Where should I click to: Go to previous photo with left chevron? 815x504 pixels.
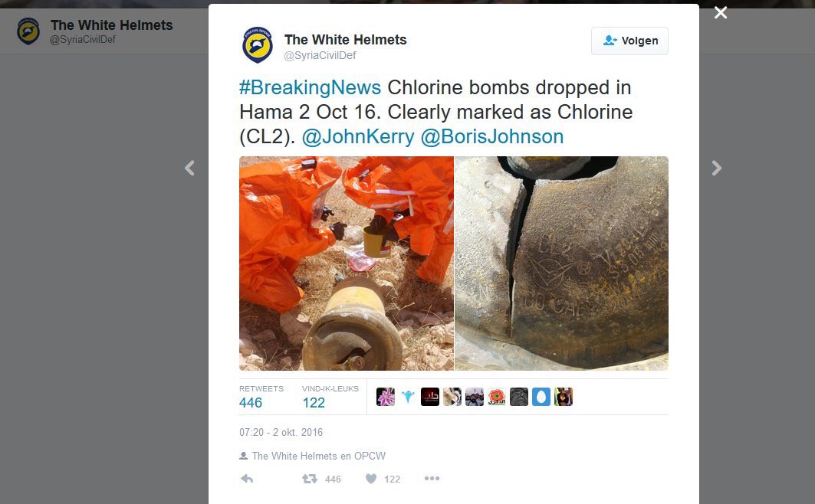189,169
